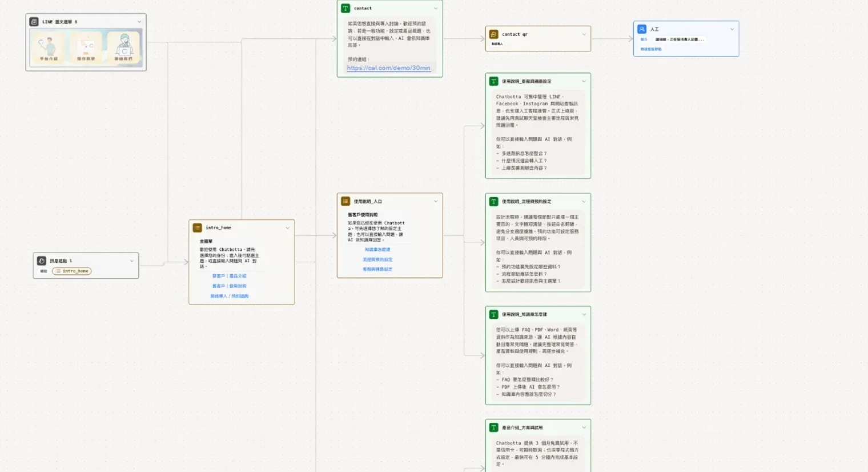Collapse the contact qr node chevron
Viewport: 868px width, 472px height.
(x=584, y=34)
